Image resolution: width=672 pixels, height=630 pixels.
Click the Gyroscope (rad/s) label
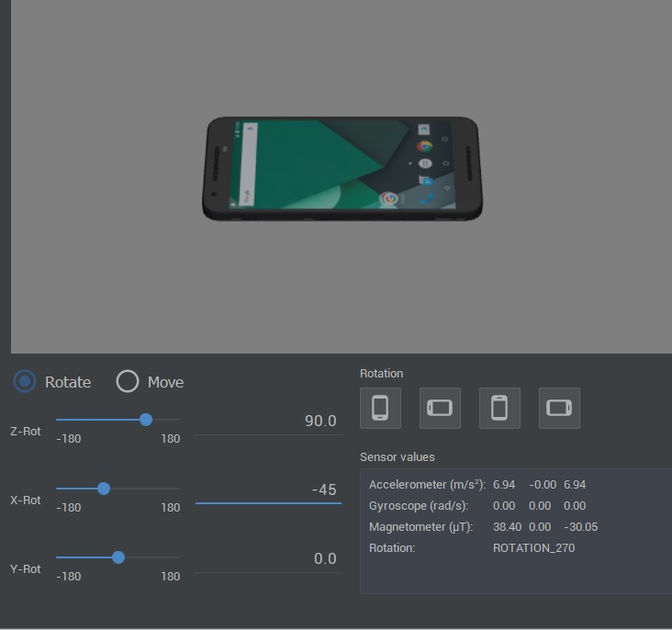click(x=419, y=506)
